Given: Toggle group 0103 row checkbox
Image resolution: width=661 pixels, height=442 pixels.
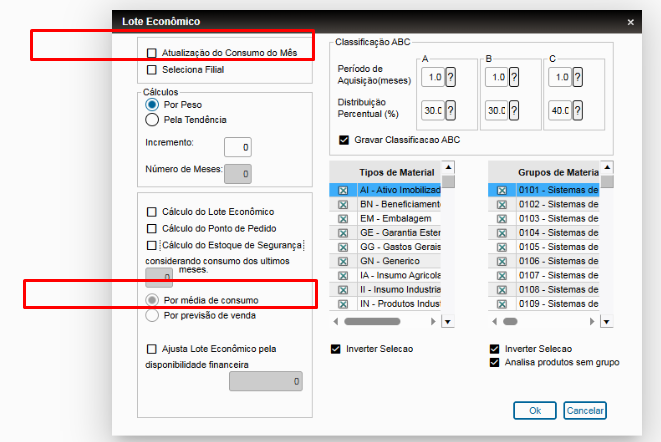Looking at the screenshot, I should [x=502, y=219].
